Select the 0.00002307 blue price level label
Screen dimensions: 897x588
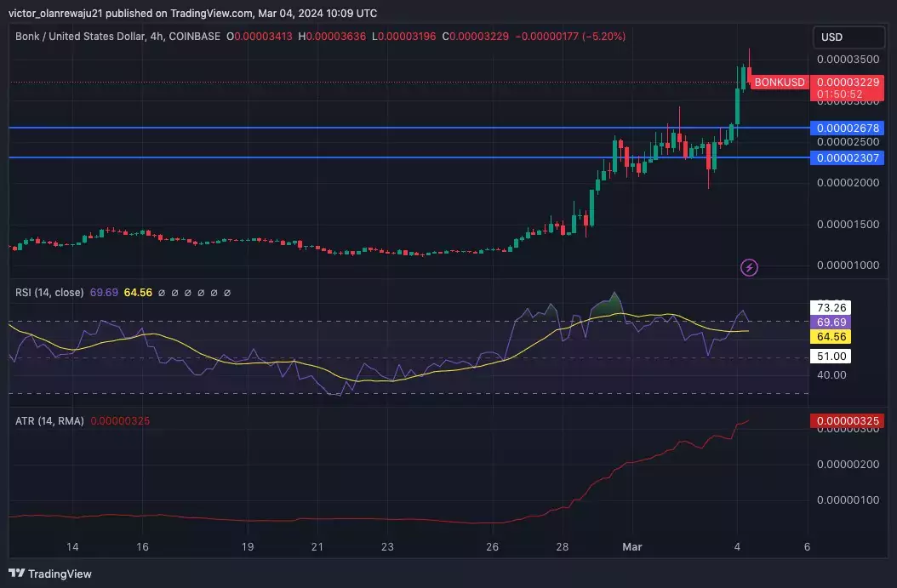848,158
